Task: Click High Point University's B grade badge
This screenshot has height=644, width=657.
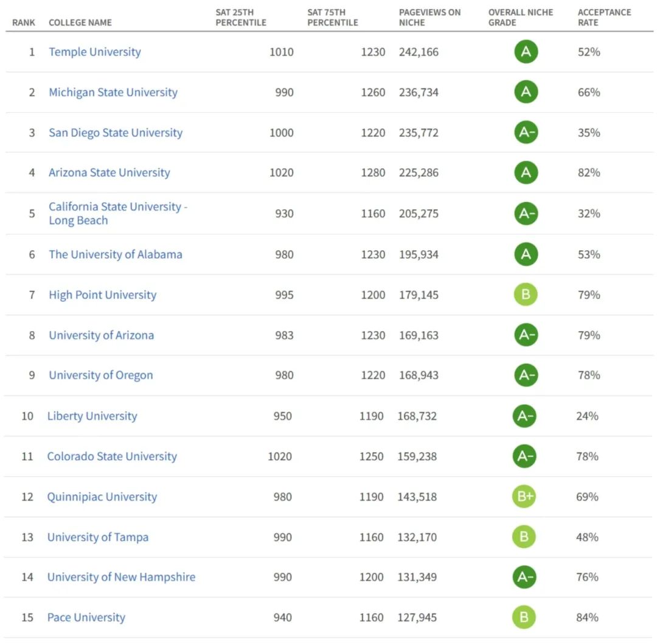Action: pyautogui.click(x=526, y=295)
